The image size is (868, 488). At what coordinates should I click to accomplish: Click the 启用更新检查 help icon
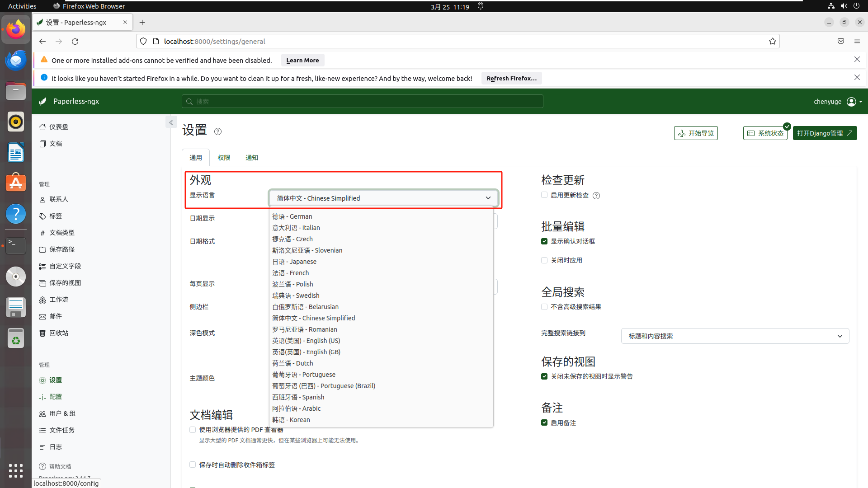click(596, 196)
